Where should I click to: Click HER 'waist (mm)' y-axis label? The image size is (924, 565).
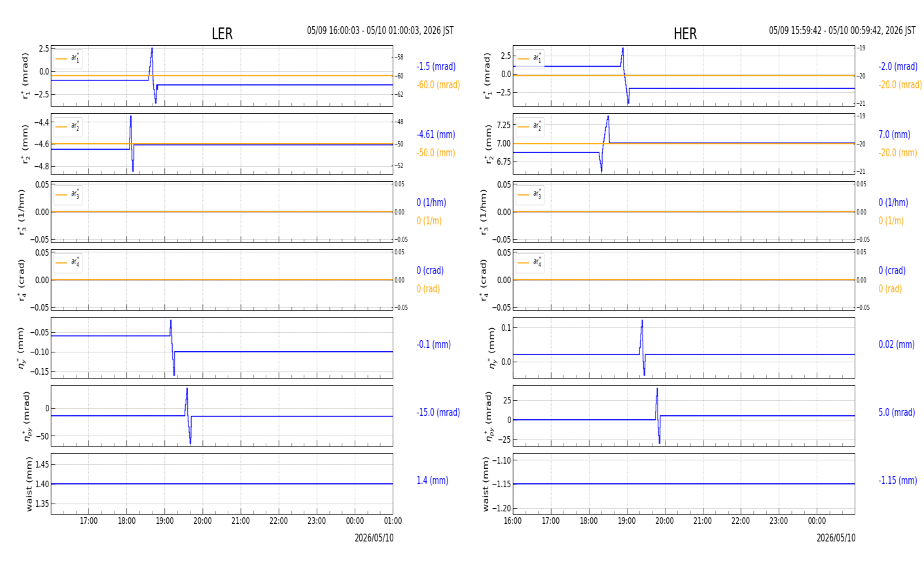(486, 484)
